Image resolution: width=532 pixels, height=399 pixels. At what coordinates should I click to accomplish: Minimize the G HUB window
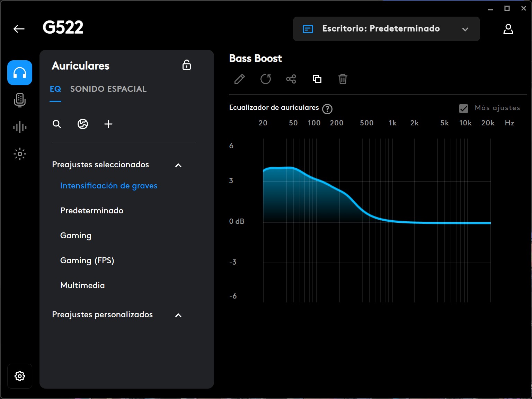tap(490, 9)
